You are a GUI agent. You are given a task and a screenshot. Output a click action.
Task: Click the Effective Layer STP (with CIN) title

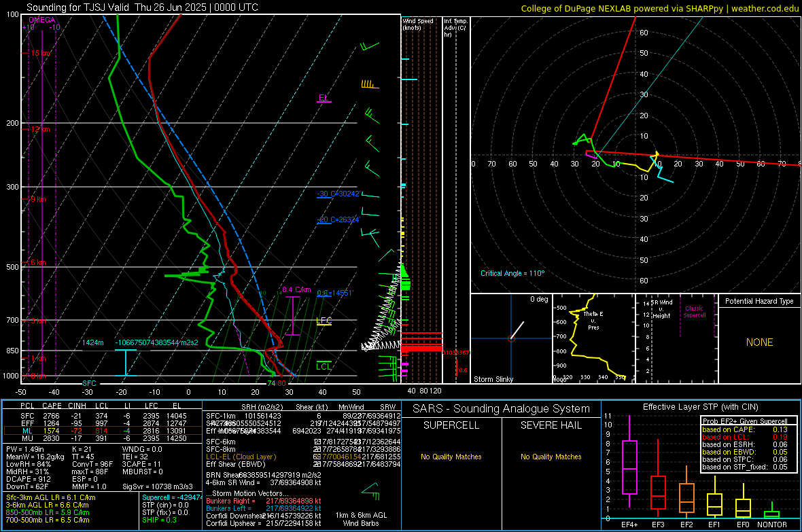pos(701,407)
